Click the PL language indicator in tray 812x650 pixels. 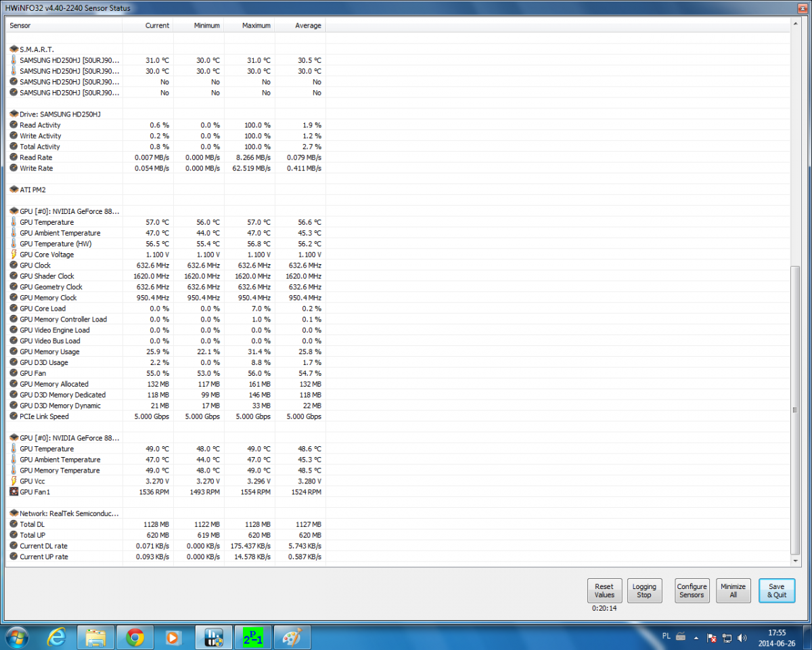[666, 636]
